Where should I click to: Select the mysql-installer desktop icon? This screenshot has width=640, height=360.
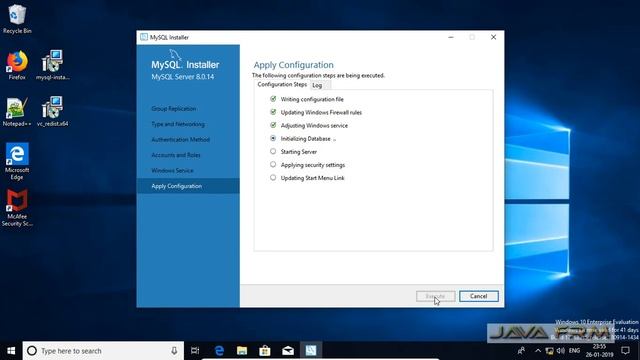pos(52,64)
